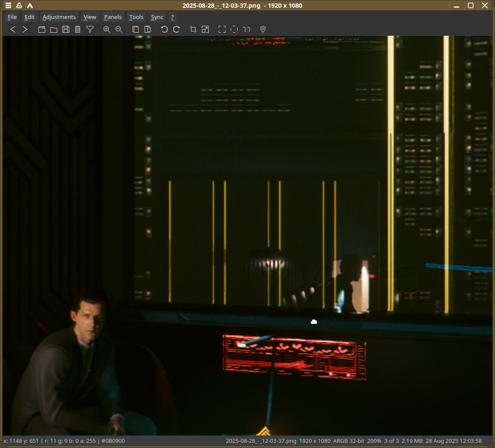
Task: Copy the image with copy icon
Action: 136,29
